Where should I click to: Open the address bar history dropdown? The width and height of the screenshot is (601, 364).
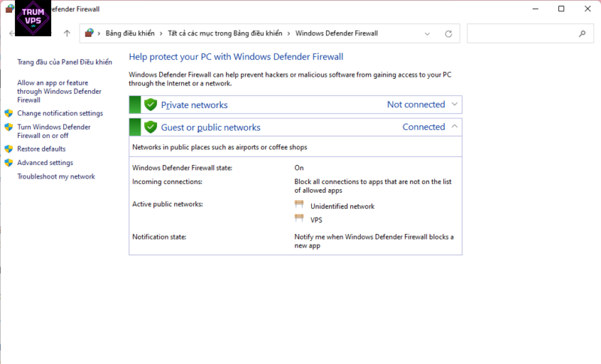pyautogui.click(x=427, y=34)
